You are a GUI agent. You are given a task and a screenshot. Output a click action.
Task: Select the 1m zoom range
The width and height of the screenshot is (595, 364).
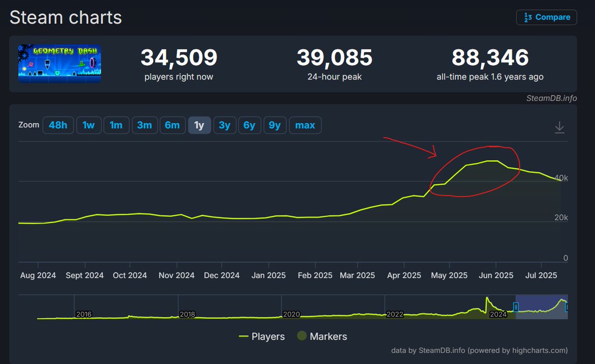click(x=116, y=125)
